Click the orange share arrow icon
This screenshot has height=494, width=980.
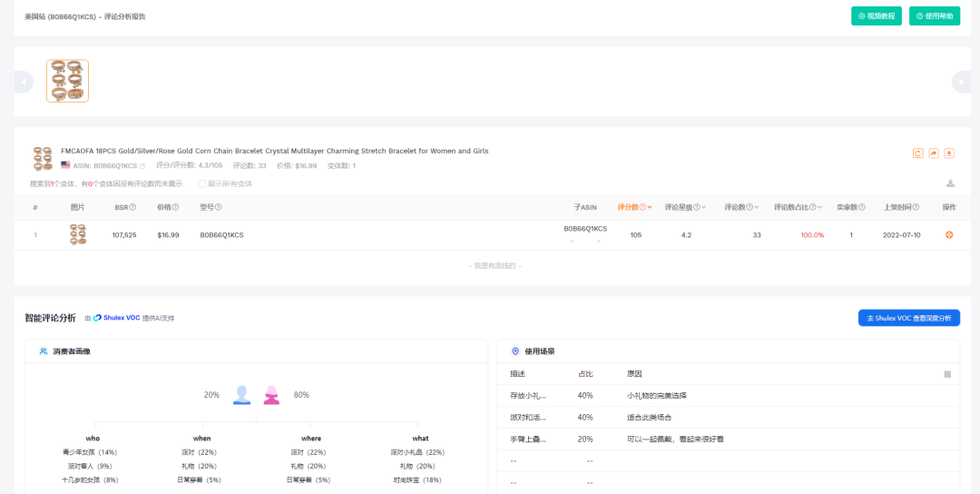(x=934, y=153)
